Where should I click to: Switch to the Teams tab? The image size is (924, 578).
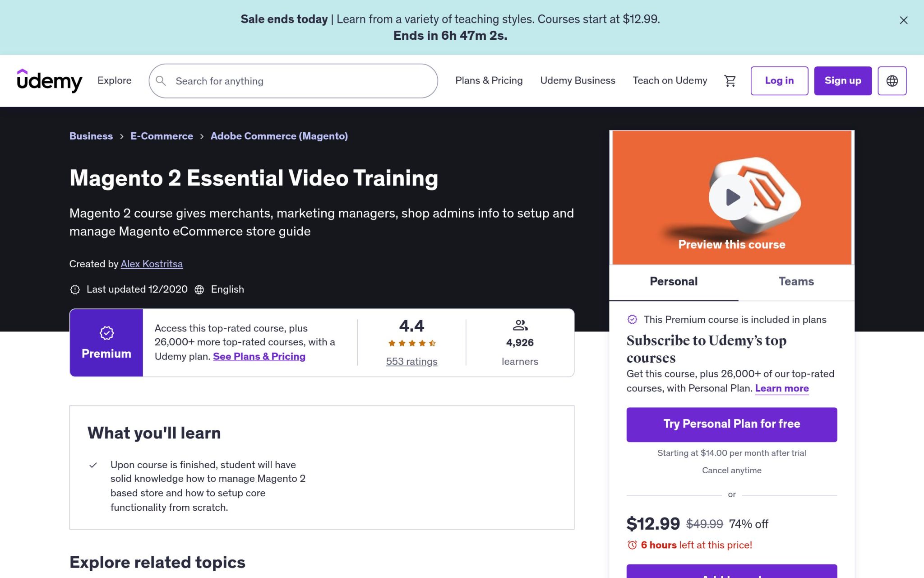click(x=796, y=282)
